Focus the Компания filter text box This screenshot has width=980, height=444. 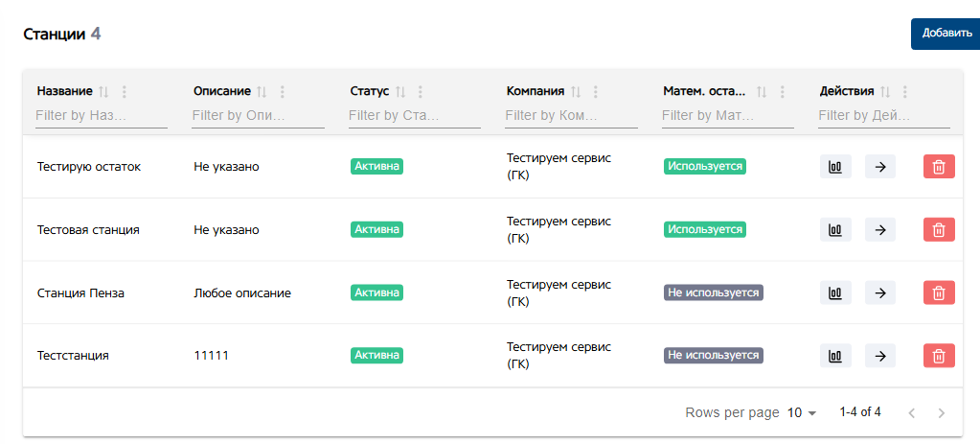[570, 115]
